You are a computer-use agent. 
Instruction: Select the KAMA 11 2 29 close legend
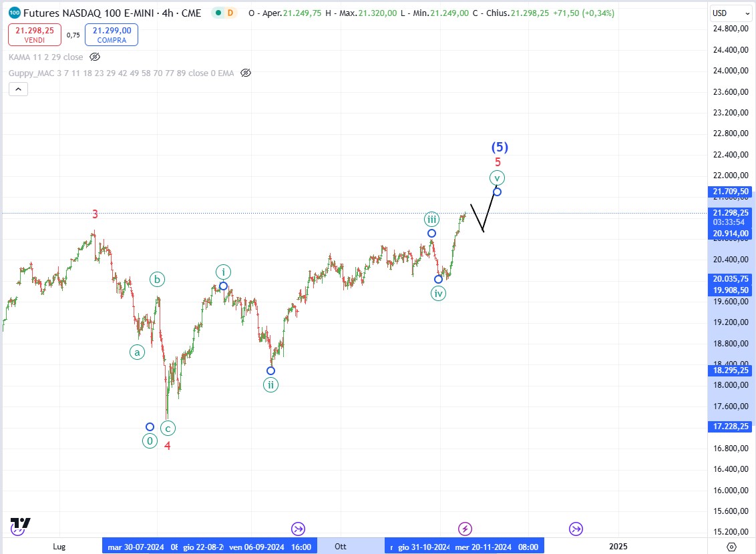[x=46, y=57]
